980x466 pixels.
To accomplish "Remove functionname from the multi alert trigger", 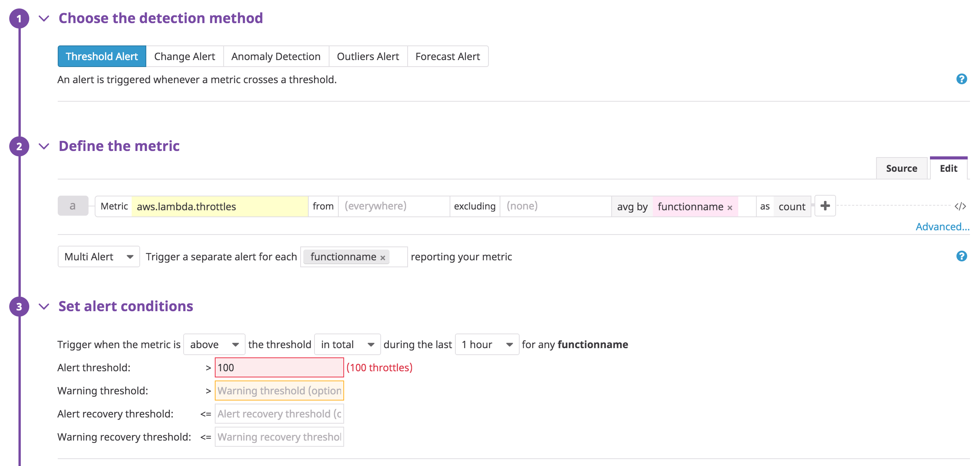I will click(382, 257).
